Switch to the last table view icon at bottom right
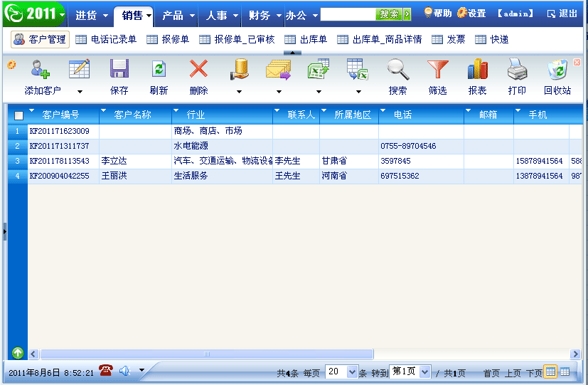The width and height of the screenshot is (588, 385). point(565,372)
